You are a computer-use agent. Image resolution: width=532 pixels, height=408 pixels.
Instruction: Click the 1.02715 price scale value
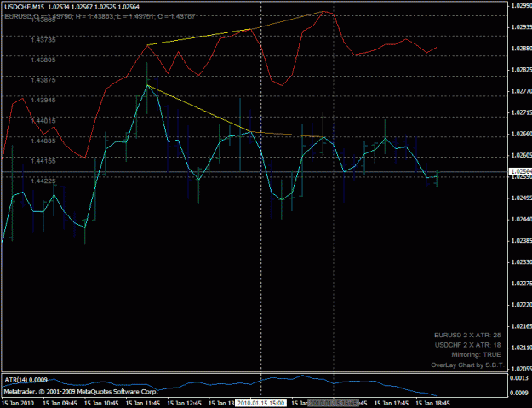point(521,112)
